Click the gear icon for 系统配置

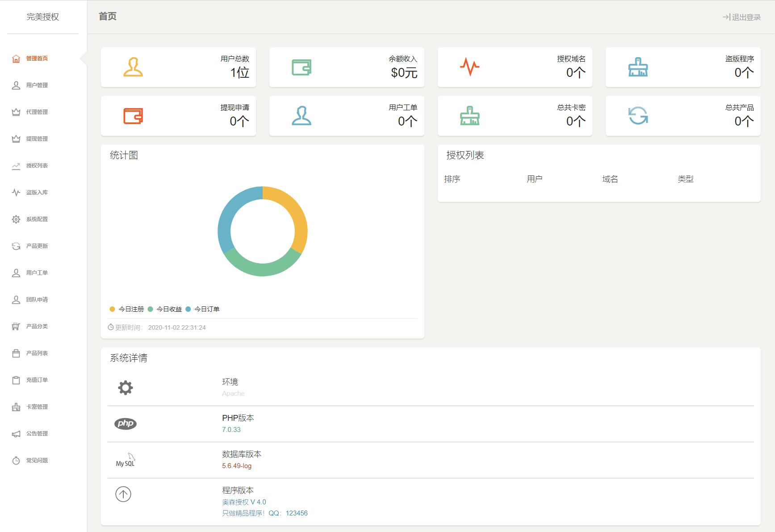coord(16,219)
